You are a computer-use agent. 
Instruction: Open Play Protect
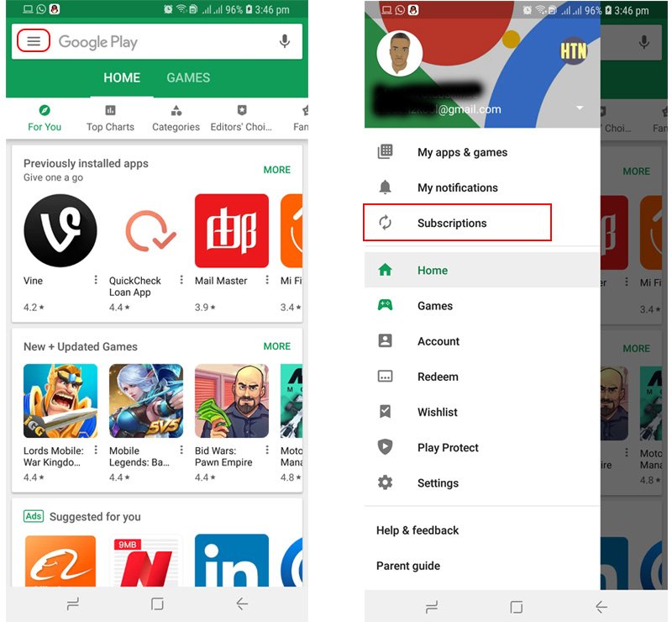447,447
